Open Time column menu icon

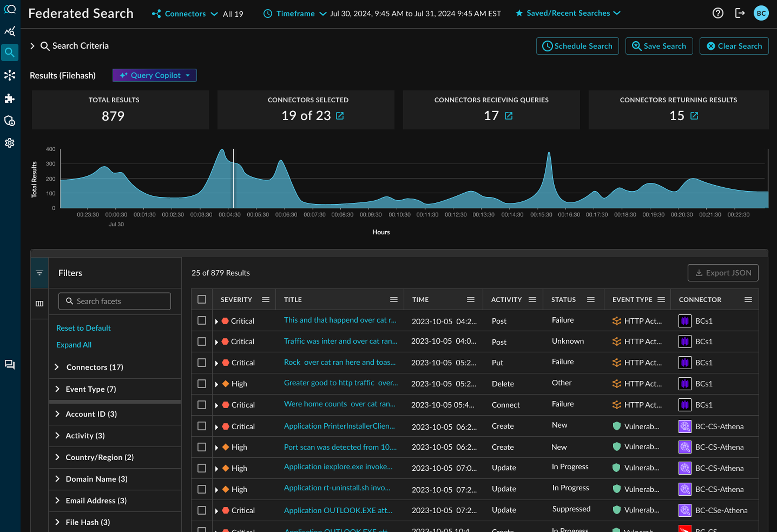(471, 300)
